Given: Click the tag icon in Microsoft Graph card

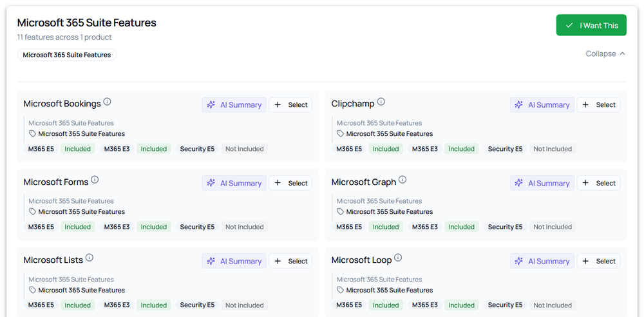Looking at the screenshot, I should pos(341,212).
